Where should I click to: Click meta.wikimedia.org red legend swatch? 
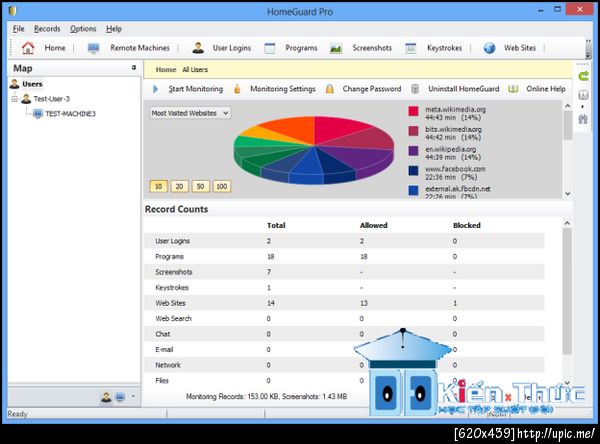pyautogui.click(x=413, y=111)
